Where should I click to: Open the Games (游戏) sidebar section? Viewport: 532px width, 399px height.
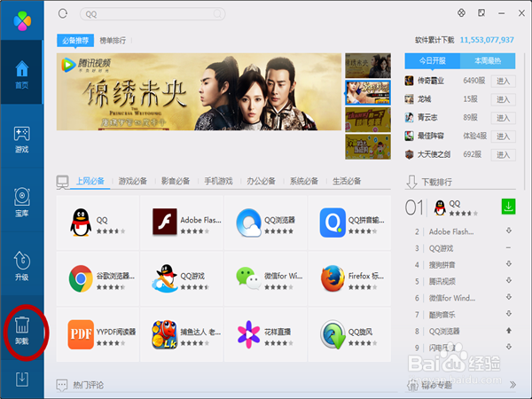point(21,139)
